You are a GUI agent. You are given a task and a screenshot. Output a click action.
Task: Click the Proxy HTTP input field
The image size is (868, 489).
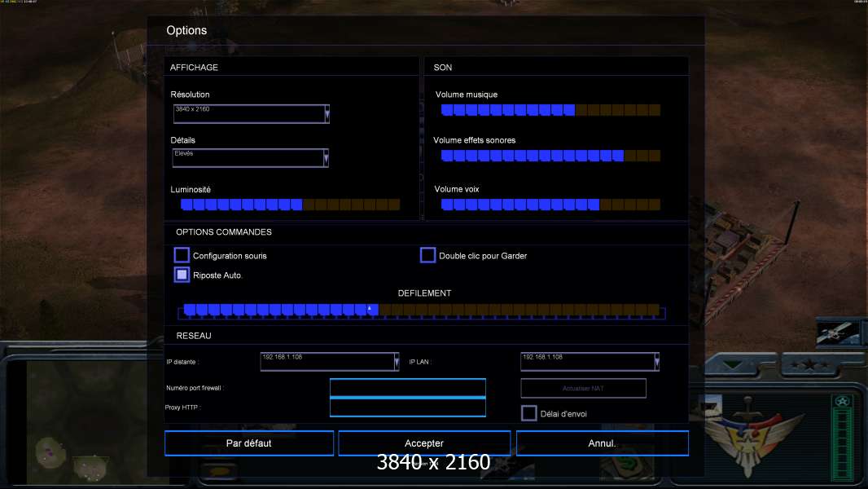pyautogui.click(x=407, y=407)
